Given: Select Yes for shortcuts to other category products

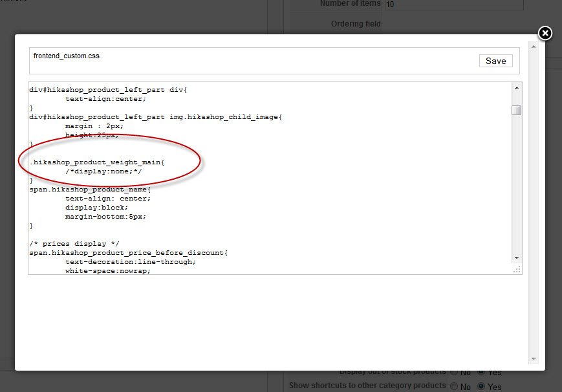Looking at the screenshot, I should (x=481, y=387).
